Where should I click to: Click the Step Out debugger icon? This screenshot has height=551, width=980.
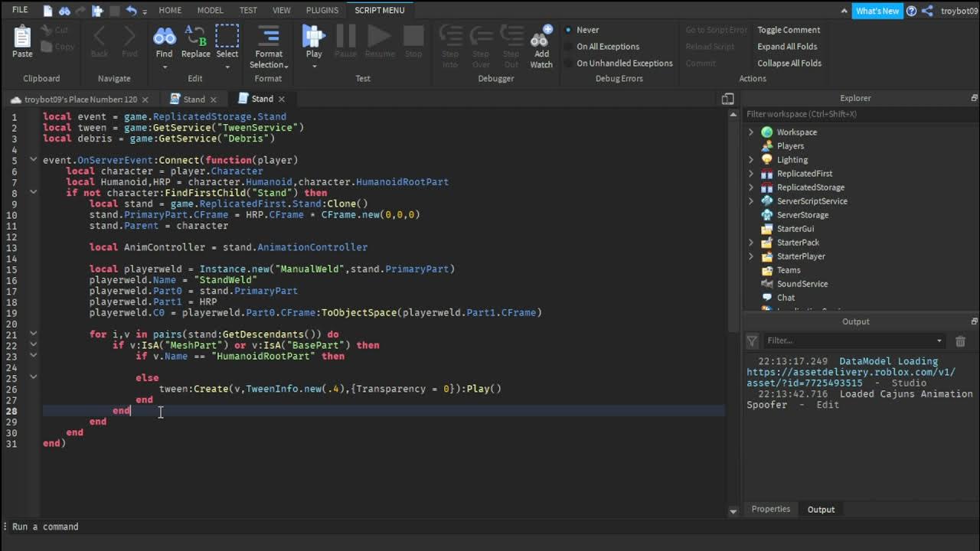pos(511,36)
